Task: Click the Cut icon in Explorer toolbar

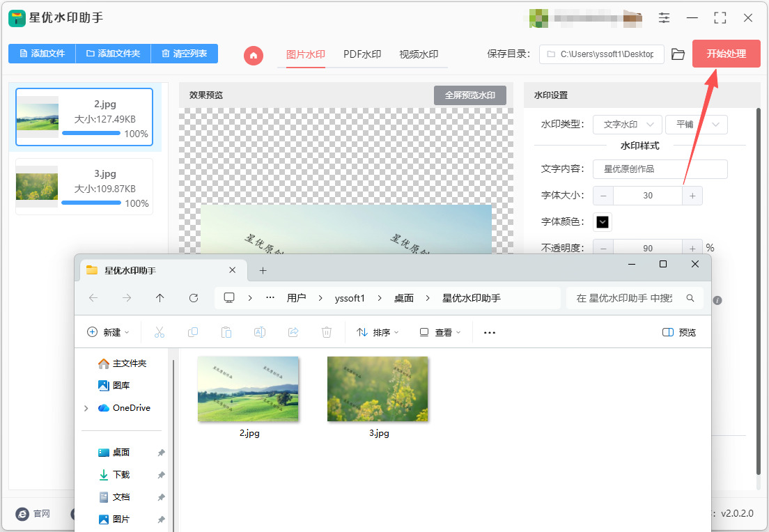Action: pyautogui.click(x=160, y=332)
